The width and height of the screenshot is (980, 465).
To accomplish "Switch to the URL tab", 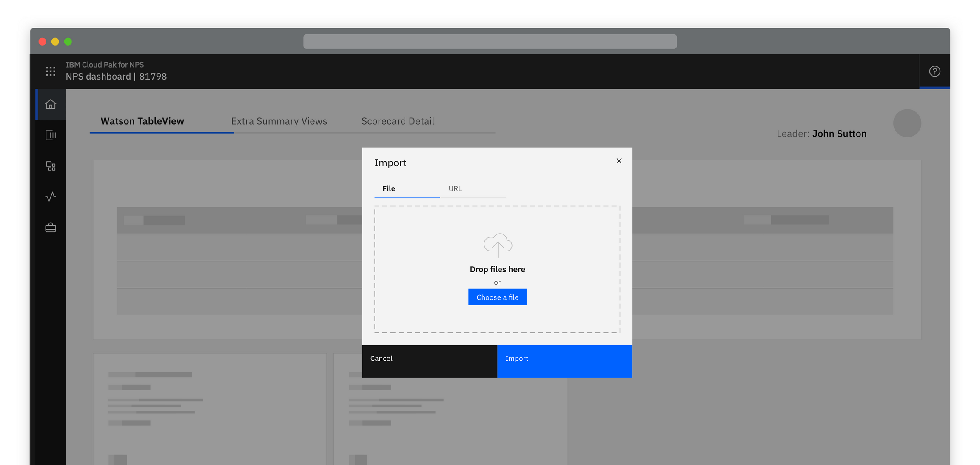I will 473,188.
